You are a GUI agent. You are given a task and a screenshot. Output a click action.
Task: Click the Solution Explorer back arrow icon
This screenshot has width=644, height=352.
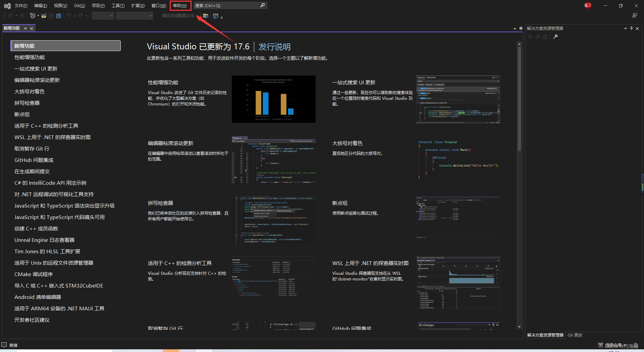coord(530,37)
